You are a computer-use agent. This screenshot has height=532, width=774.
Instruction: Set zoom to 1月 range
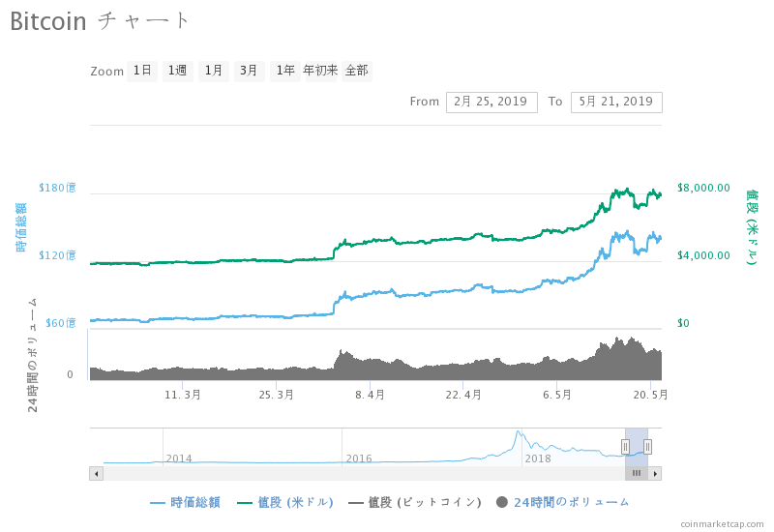213,71
